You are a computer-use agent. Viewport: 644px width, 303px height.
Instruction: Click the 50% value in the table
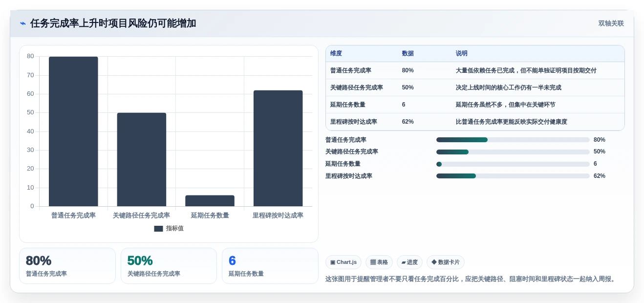pos(408,87)
